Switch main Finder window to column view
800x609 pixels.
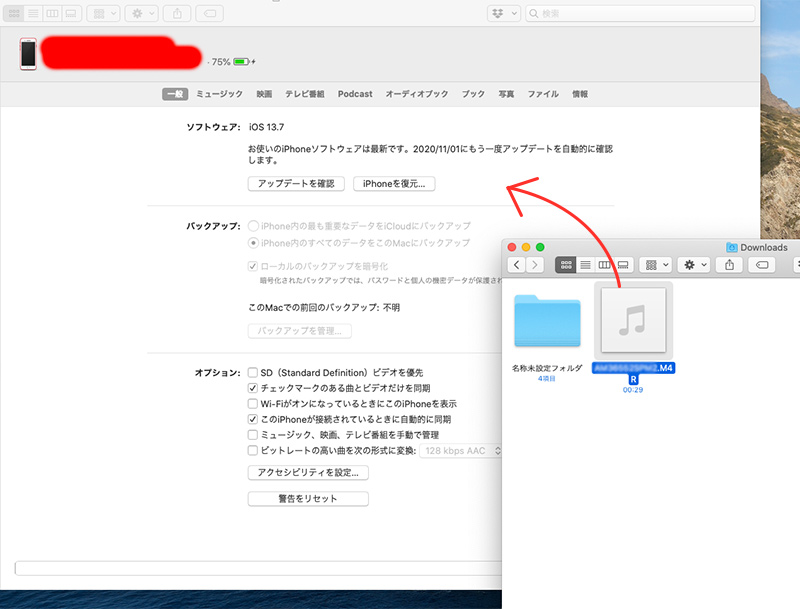52,14
